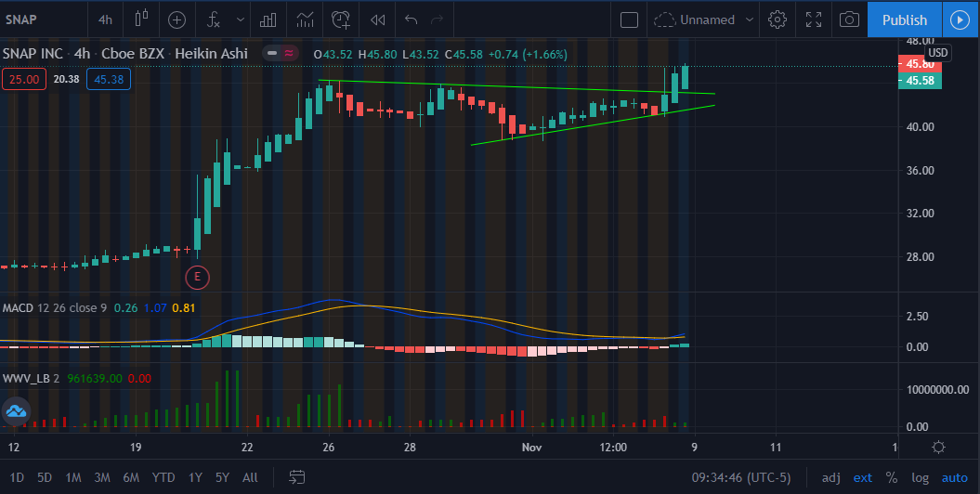Open the Go to date calendar icon

(297, 478)
